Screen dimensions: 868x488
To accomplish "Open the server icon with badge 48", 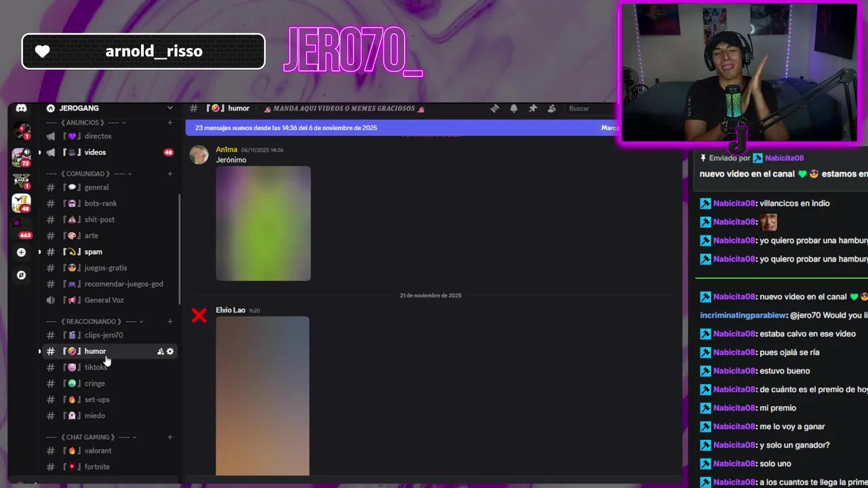I will tap(21, 202).
